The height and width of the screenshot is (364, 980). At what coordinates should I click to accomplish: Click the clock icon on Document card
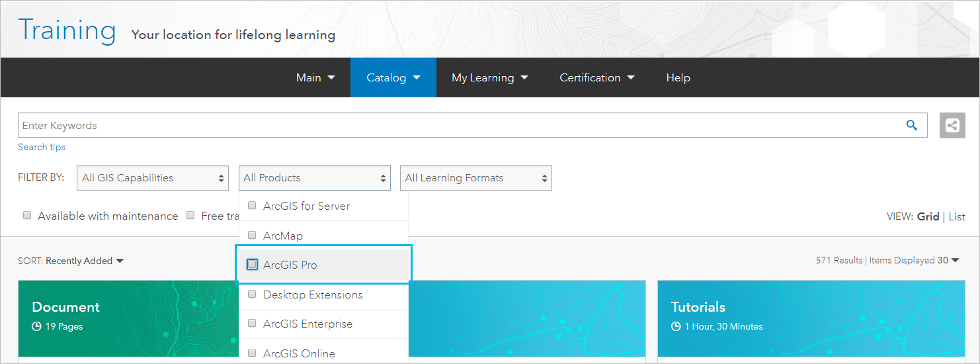click(36, 326)
